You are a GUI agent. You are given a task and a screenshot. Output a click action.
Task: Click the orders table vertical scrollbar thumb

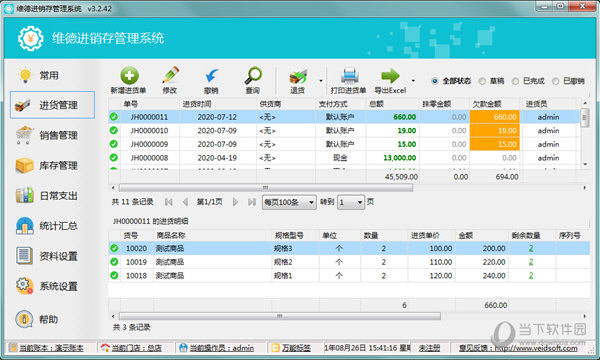pyautogui.click(x=584, y=117)
